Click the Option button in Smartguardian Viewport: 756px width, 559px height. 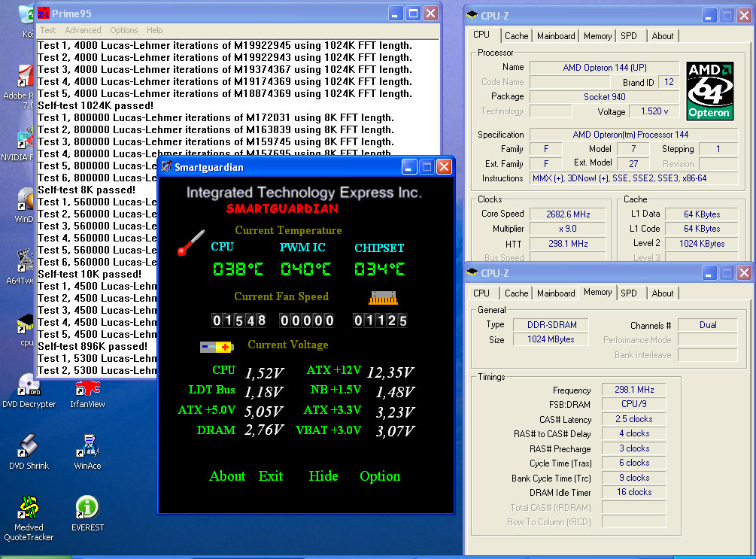(x=380, y=476)
